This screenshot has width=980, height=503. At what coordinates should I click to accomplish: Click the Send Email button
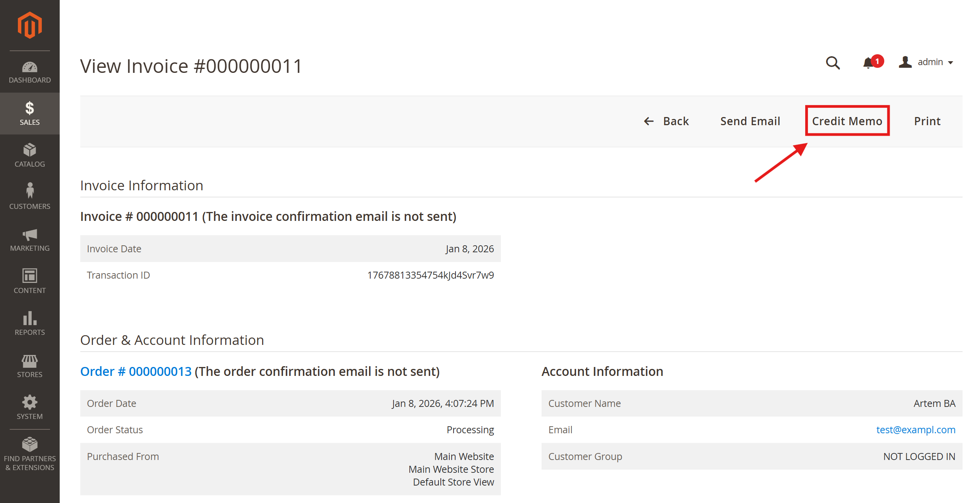tap(750, 121)
